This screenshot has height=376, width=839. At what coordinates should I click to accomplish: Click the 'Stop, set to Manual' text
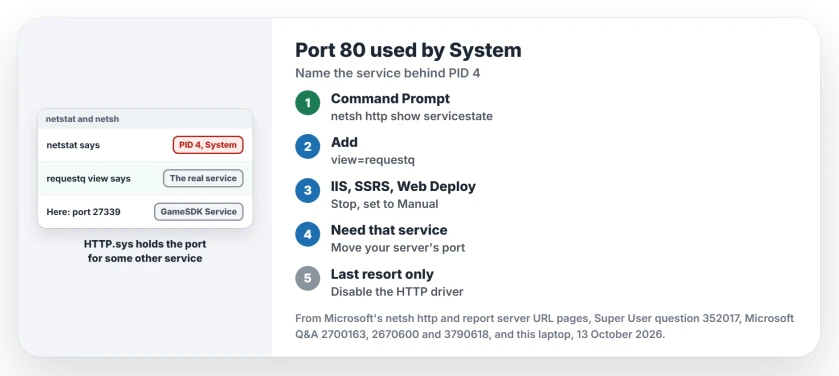pyautogui.click(x=384, y=204)
